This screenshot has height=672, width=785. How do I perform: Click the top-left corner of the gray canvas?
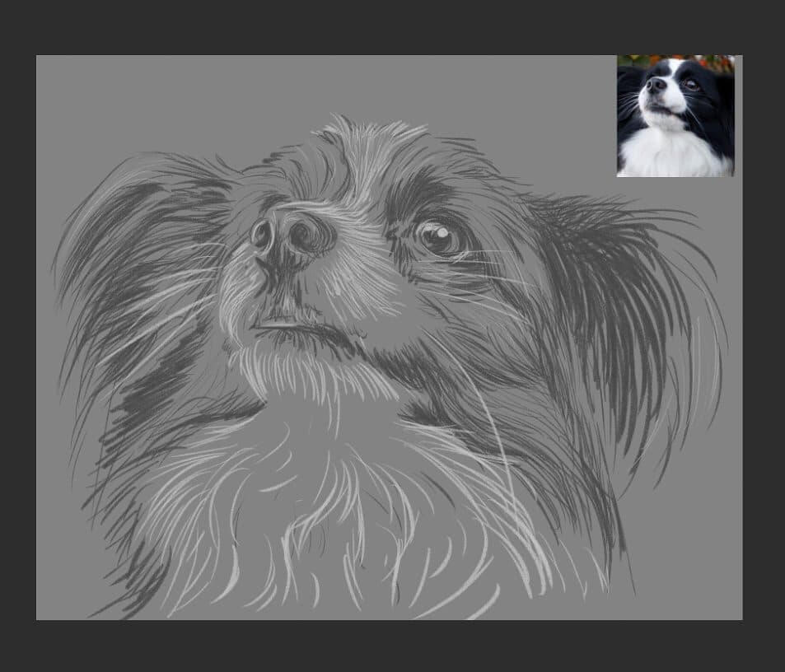[x=37, y=56]
